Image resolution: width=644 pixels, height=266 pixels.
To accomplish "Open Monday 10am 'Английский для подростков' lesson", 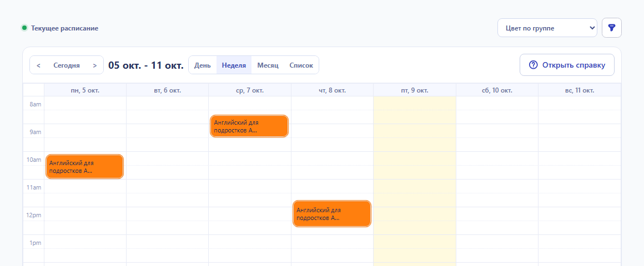I will (x=84, y=166).
